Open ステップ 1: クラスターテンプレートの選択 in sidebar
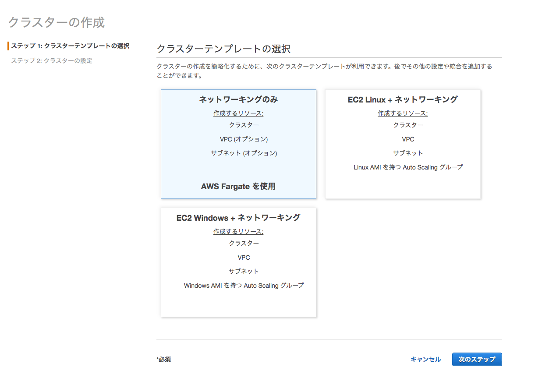This screenshot has width=549, height=392. (x=70, y=46)
